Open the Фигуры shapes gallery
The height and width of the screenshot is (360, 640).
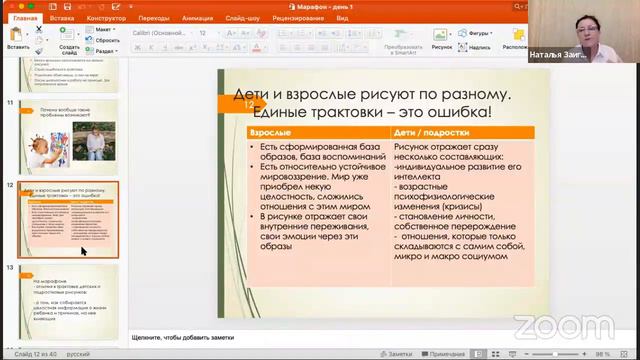(475, 33)
